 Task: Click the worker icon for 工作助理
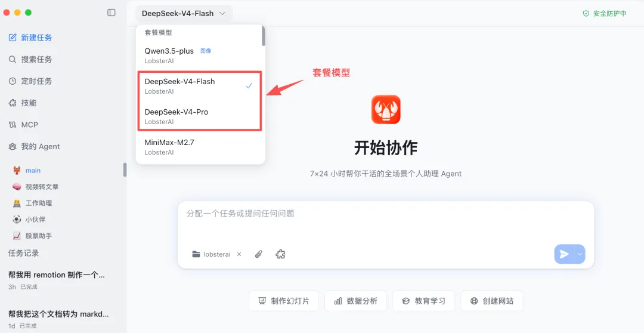tap(17, 203)
